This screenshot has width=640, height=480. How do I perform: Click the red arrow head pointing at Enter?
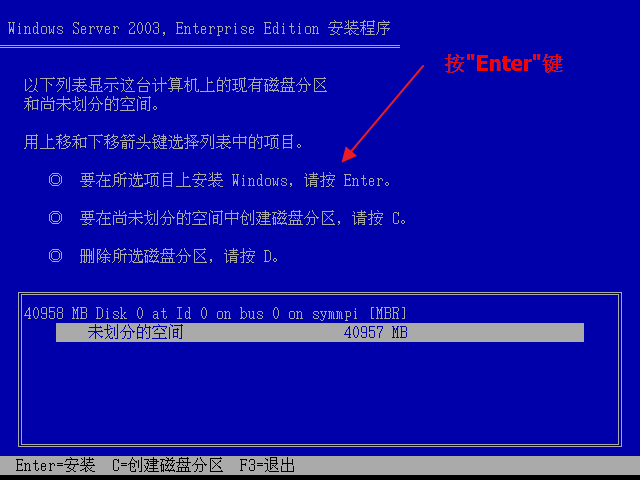(x=348, y=156)
